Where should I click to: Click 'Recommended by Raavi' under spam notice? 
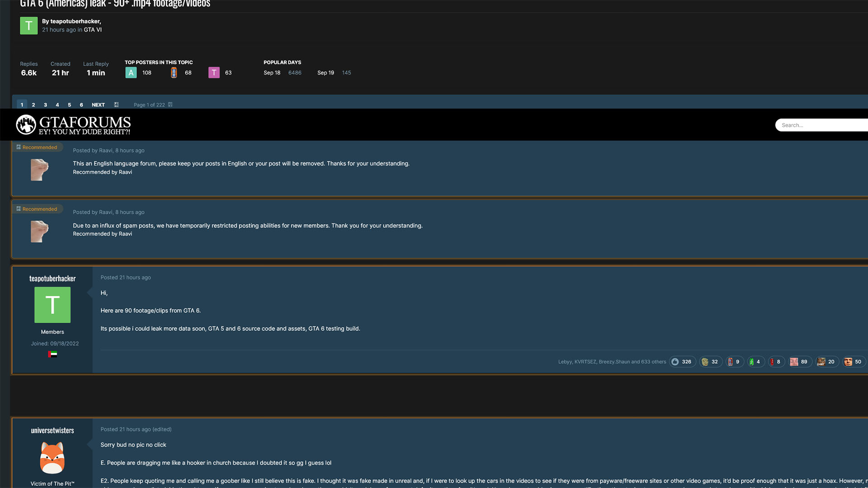(x=103, y=234)
